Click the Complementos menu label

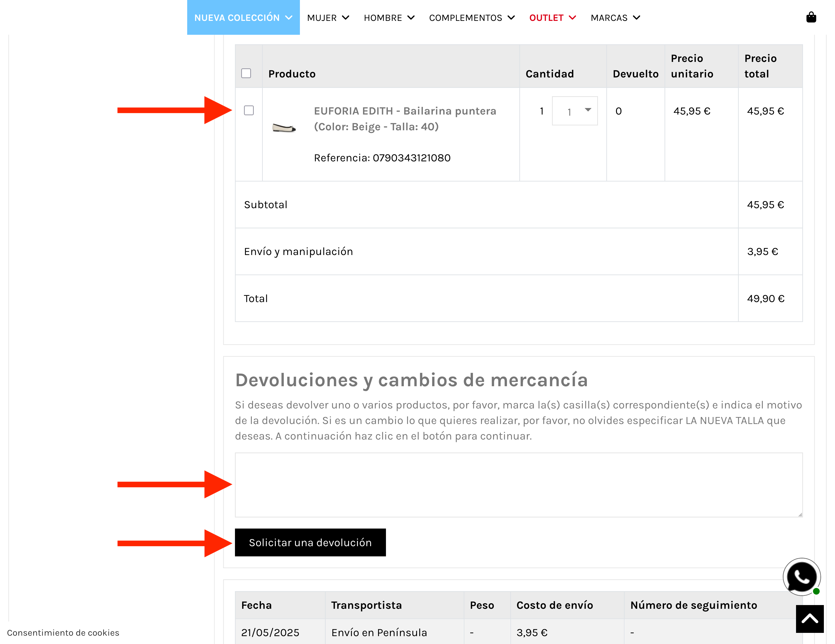pyautogui.click(x=465, y=18)
